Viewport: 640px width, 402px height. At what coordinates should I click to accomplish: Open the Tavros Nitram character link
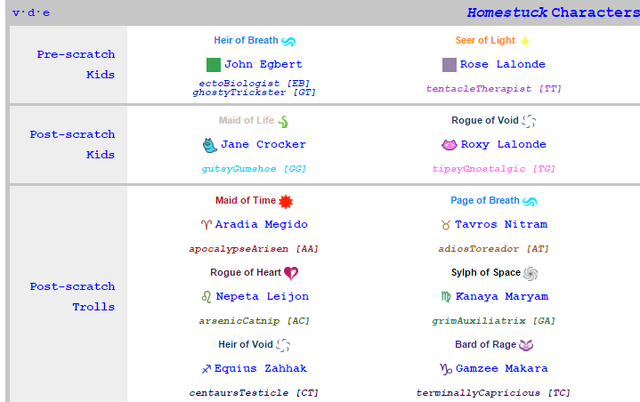pyautogui.click(x=501, y=224)
